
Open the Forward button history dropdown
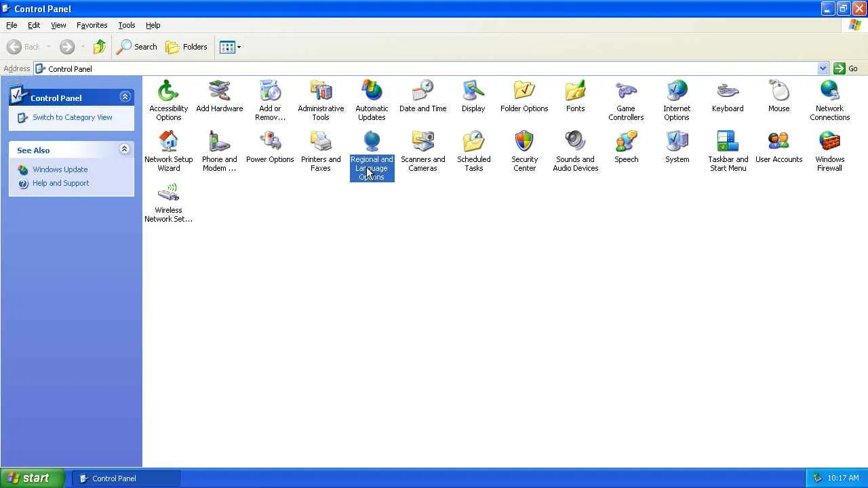point(83,47)
